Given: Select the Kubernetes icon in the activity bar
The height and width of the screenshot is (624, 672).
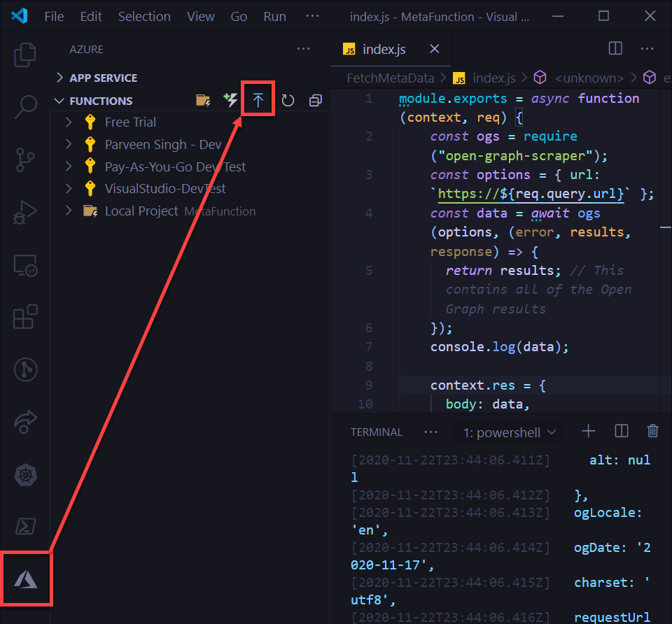Looking at the screenshot, I should (25, 474).
